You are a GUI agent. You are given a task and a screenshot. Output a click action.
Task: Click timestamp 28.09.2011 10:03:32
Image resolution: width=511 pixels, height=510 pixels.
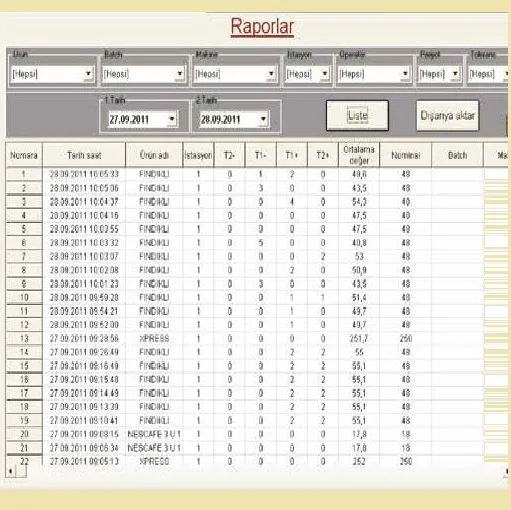[84, 243]
